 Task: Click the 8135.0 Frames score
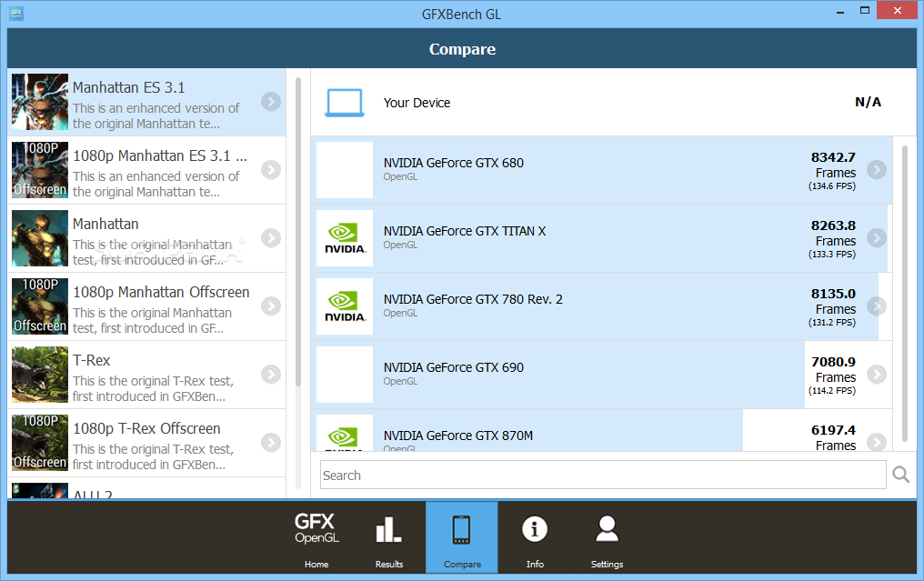(833, 307)
